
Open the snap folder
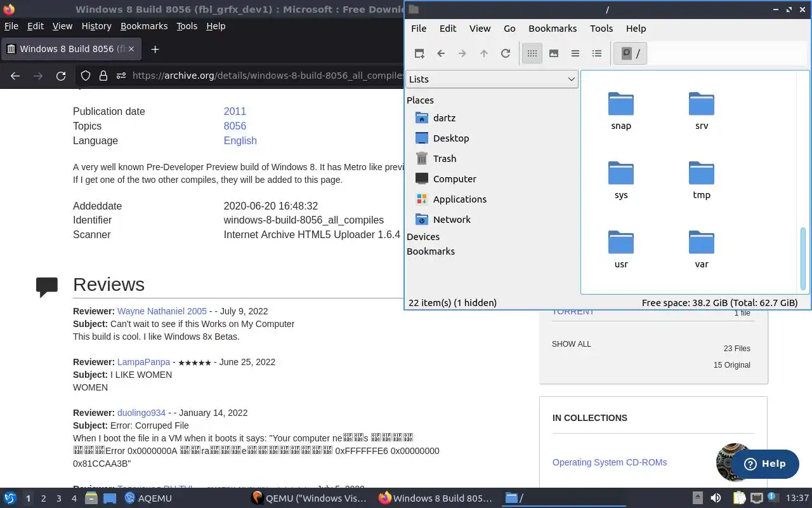(x=621, y=110)
